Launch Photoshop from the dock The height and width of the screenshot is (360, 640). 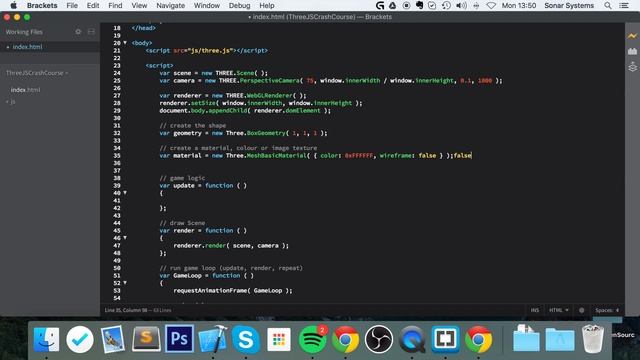tap(179, 339)
